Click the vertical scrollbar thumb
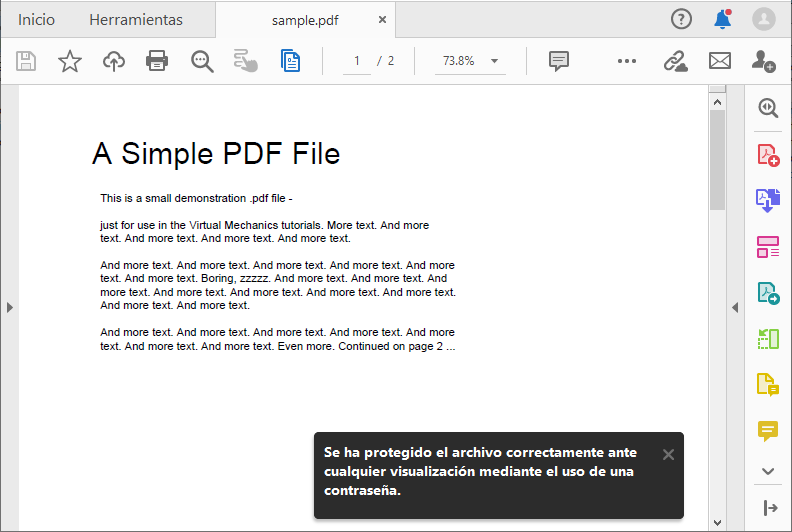The image size is (792, 532). 717,160
